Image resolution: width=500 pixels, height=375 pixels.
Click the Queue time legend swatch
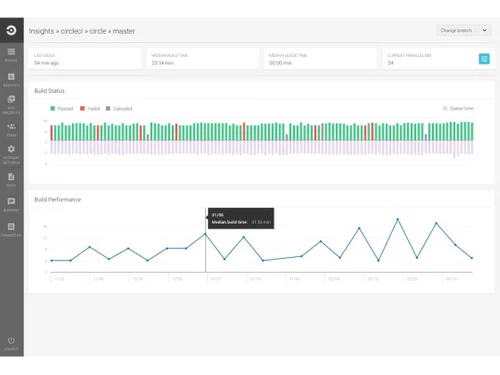click(445, 108)
